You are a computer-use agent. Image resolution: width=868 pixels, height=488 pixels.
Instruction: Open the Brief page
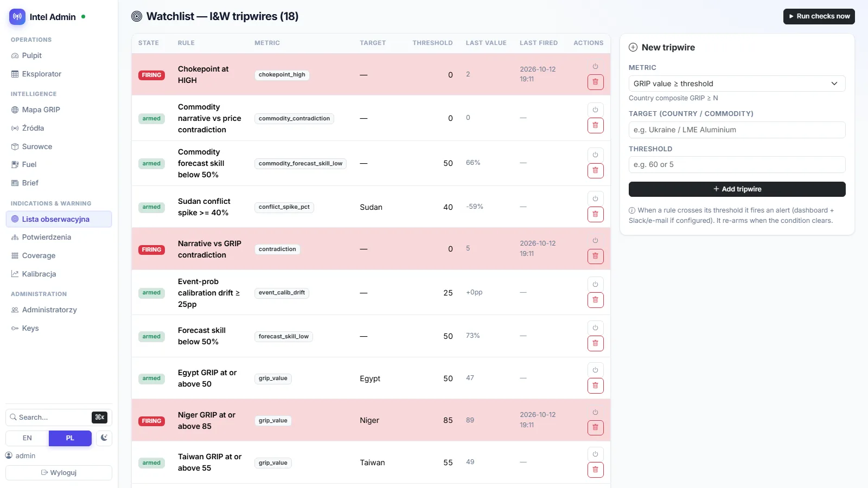59,183
